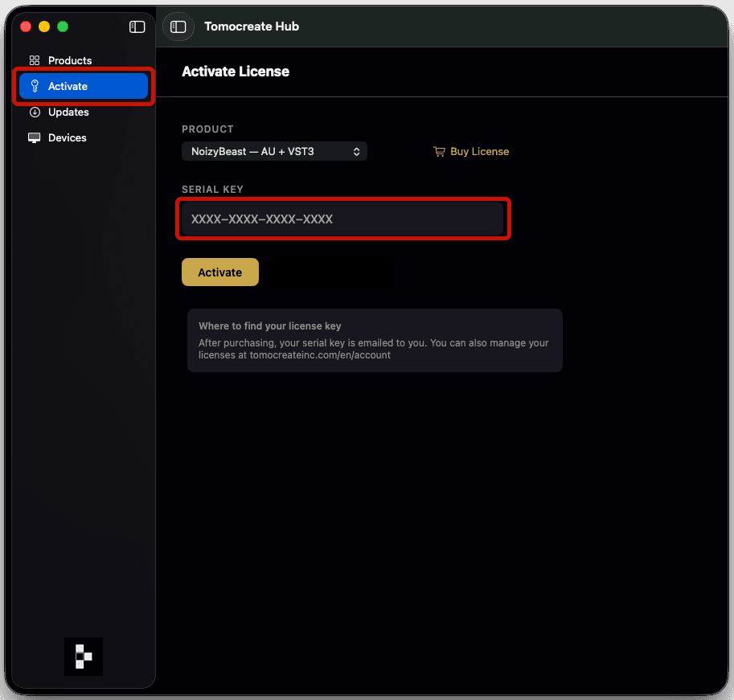The width and height of the screenshot is (734, 700).
Task: Open the Devices section
Action: tap(84, 137)
